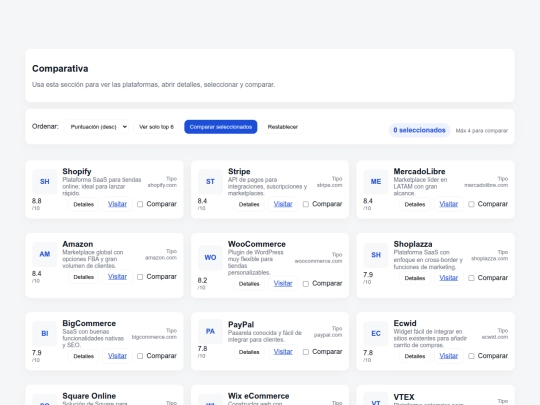Screen dimensions: 540x405
Task: Open Detalles for Shoplazza
Action: 415,278
